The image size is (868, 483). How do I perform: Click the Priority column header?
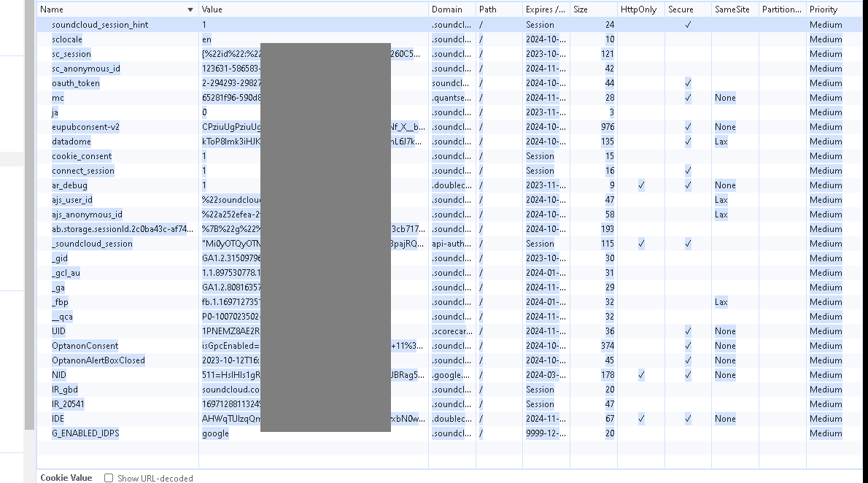[834, 9]
